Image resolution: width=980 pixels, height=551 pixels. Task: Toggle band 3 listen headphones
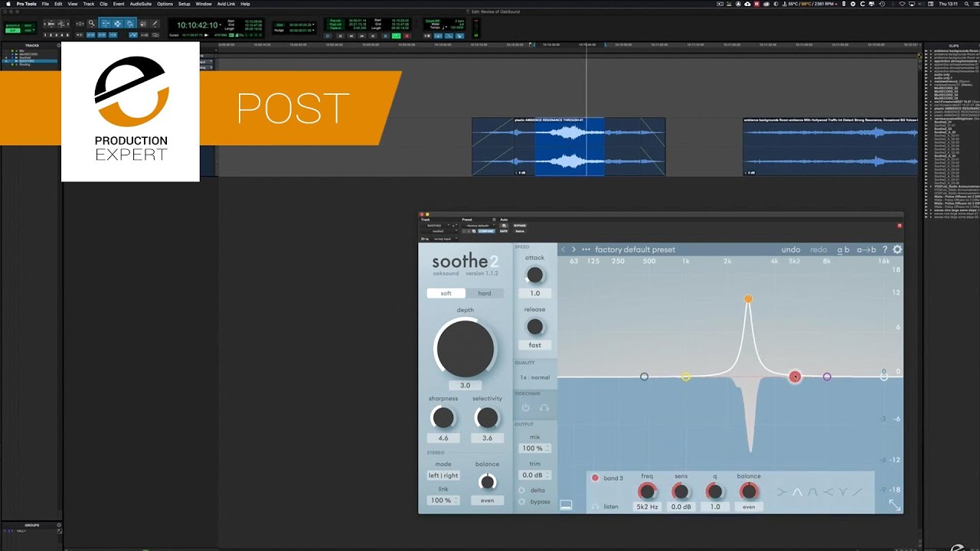[x=595, y=507]
